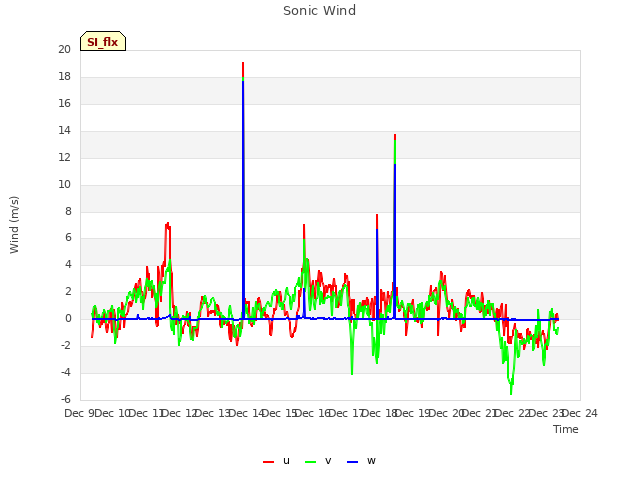Select the SI_flx annotation label
This screenshot has width=640, height=480.
point(103,41)
